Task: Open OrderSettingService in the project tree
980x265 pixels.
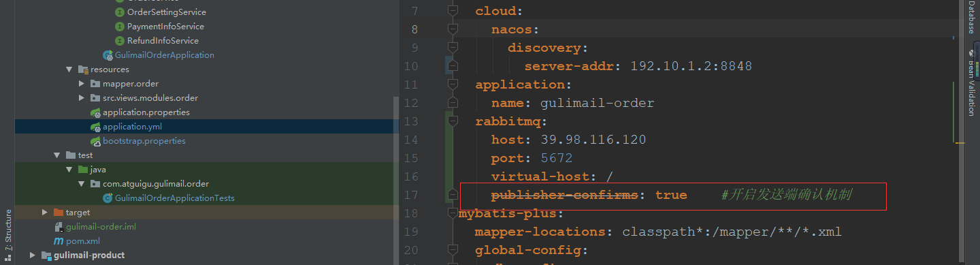Action: click(166, 12)
